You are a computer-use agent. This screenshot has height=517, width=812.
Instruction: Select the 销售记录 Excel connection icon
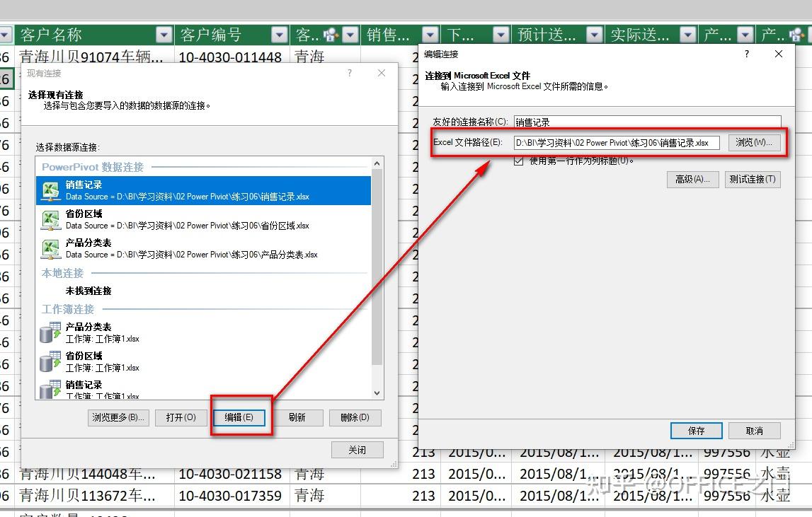[50, 190]
